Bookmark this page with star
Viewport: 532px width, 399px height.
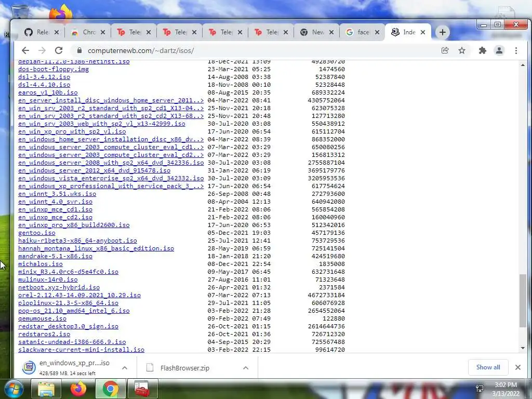tap(462, 50)
